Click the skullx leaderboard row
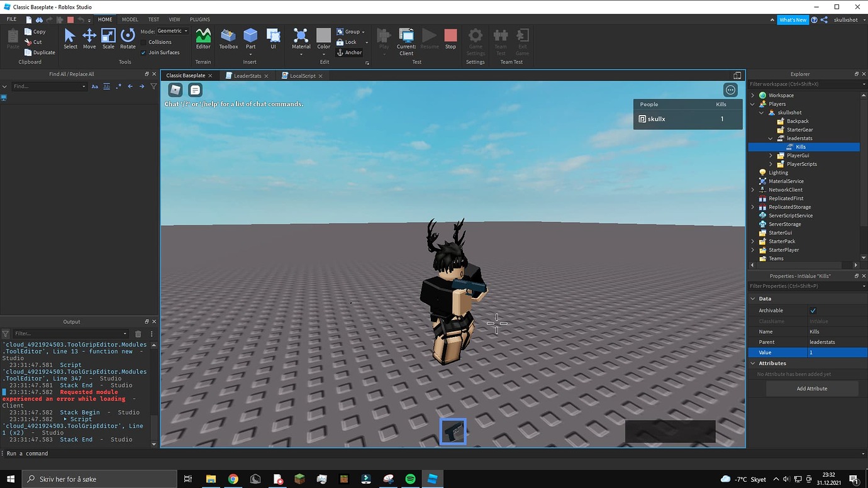The image size is (868, 488). click(687, 119)
